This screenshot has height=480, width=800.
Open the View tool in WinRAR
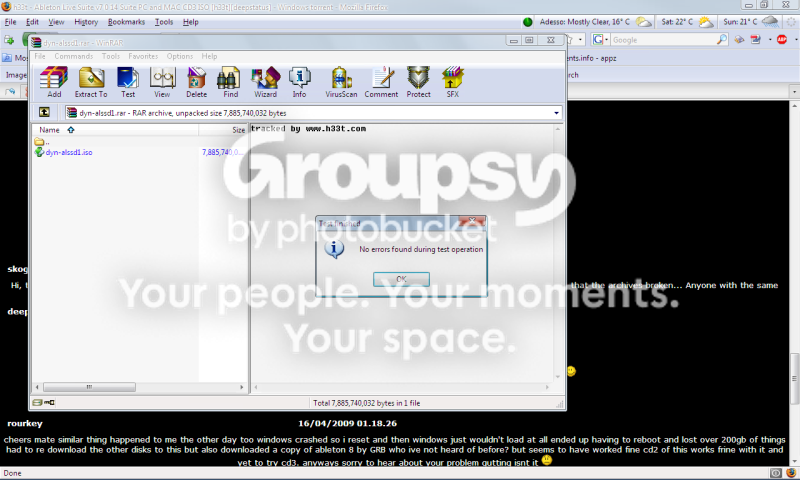click(162, 82)
